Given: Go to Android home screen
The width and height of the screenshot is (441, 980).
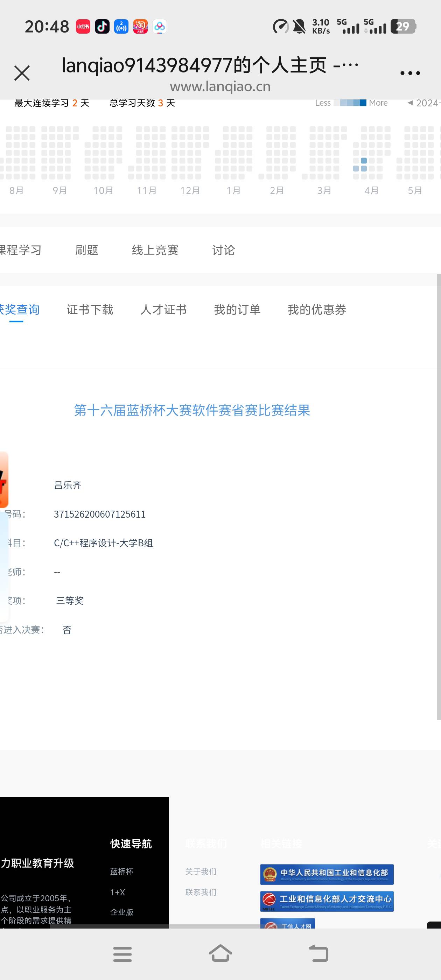Looking at the screenshot, I should (x=221, y=953).
